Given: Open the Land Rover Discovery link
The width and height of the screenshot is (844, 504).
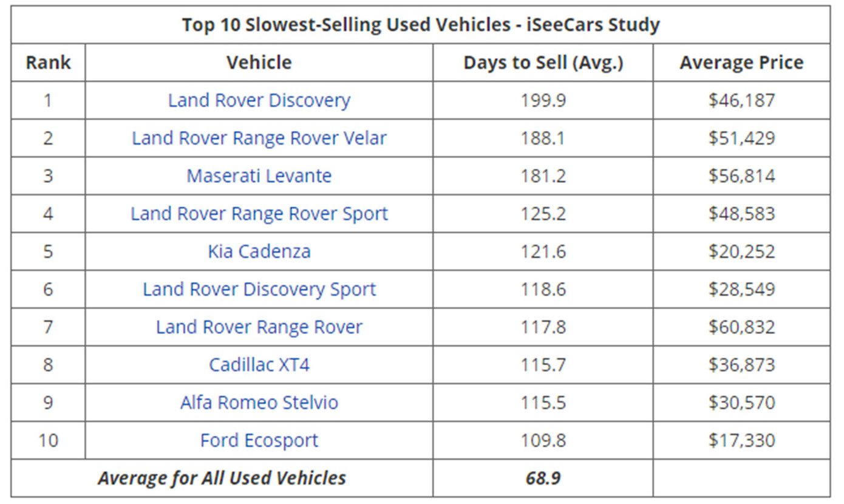Looking at the screenshot, I should pos(259,100).
